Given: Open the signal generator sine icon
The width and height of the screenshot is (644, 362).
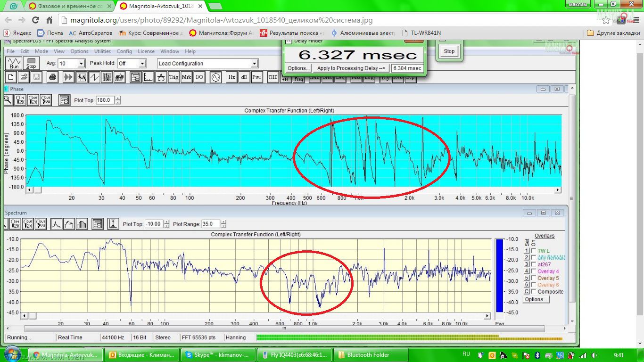Looking at the screenshot, I should (x=215, y=77).
